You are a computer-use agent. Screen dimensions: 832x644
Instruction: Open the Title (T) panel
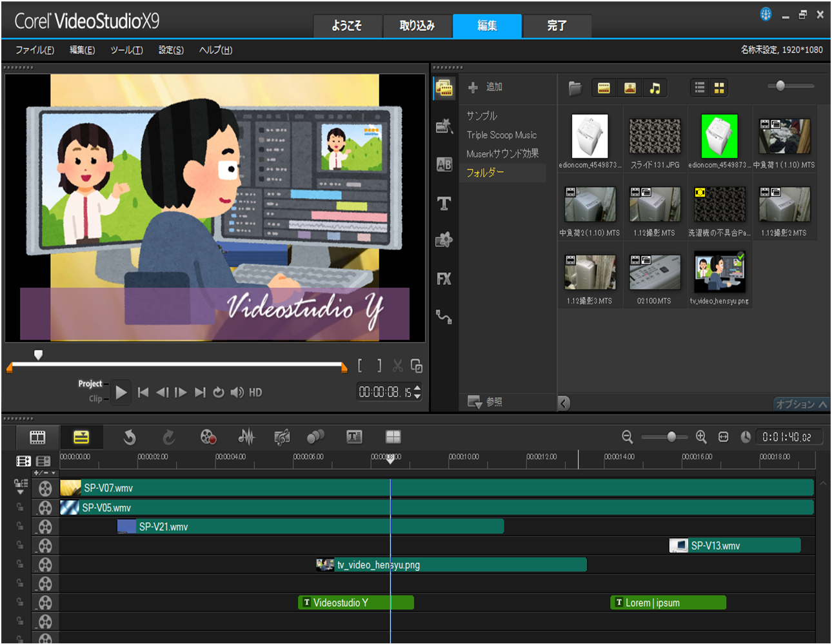point(444,204)
